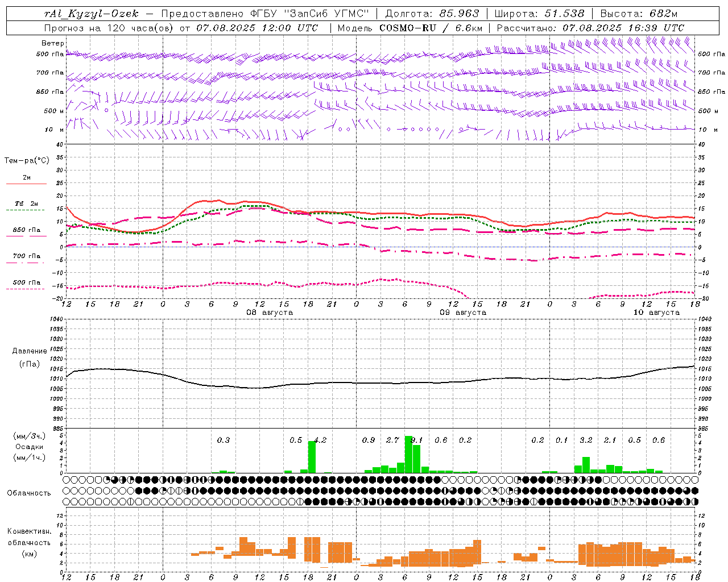This screenshot has width=728, height=582.
Task: Click the (гПа) unit label under Давление
Action: (x=30, y=364)
